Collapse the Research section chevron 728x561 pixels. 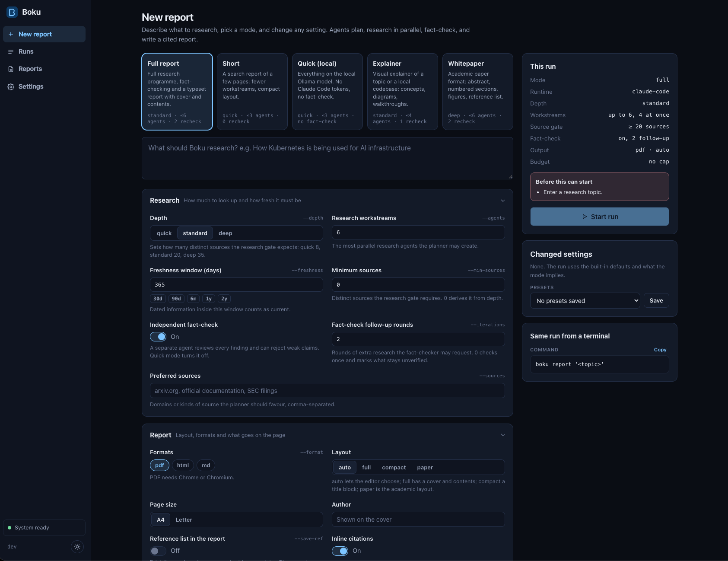(x=503, y=201)
